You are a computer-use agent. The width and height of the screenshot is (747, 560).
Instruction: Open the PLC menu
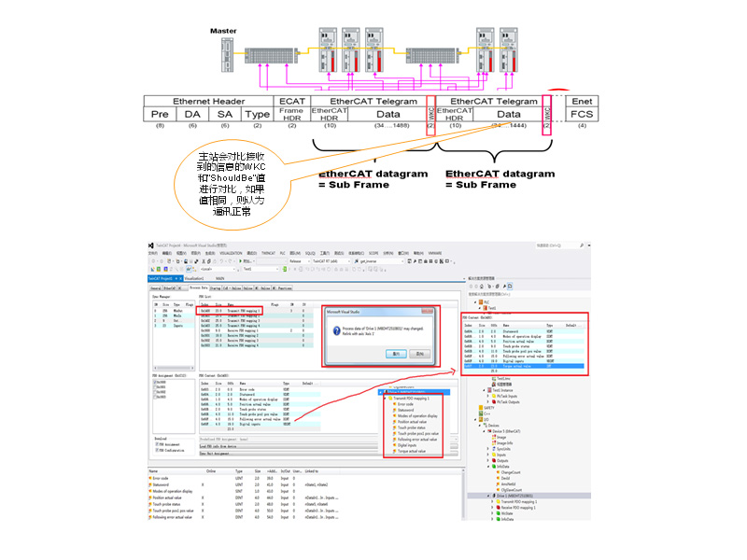pos(283,253)
